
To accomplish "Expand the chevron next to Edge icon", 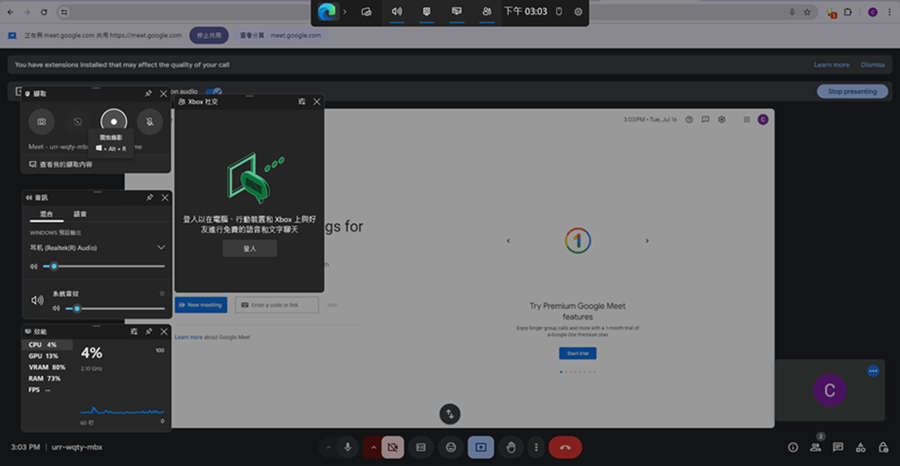I will (x=345, y=11).
